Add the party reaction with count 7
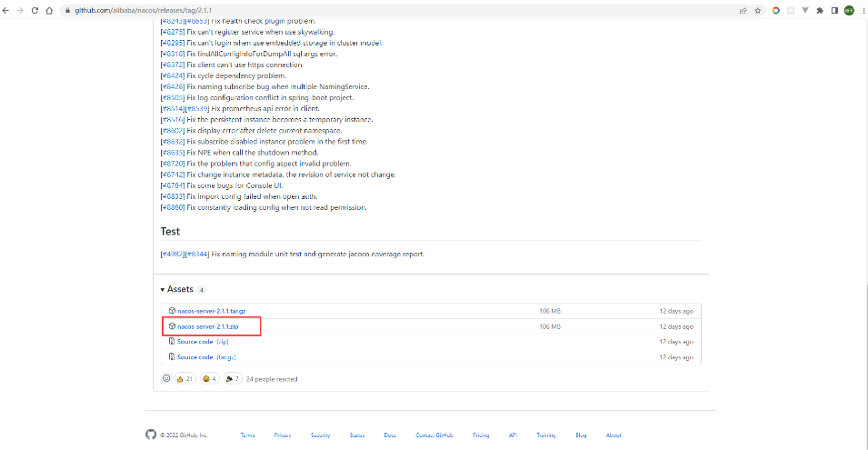This screenshot has width=868, height=450. 233,379
